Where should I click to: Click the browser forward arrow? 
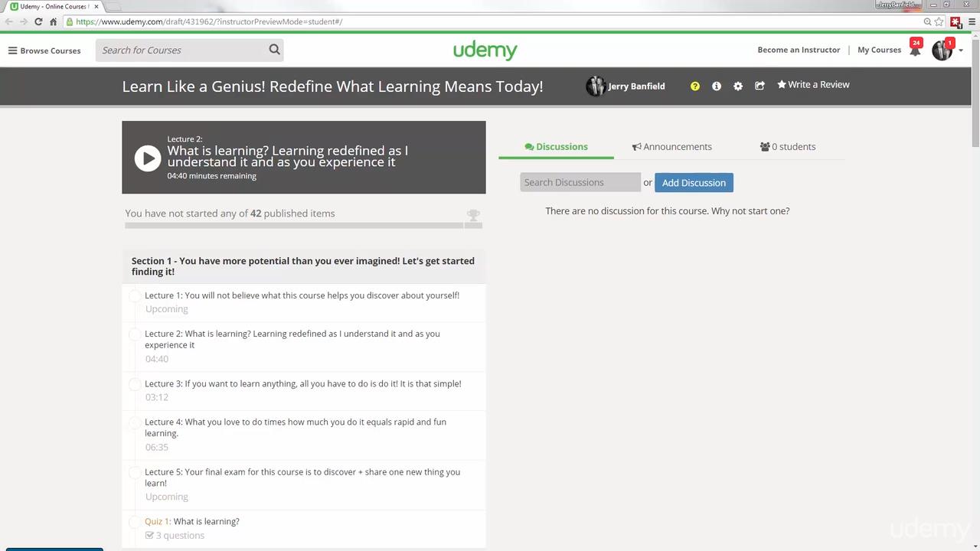point(24,21)
